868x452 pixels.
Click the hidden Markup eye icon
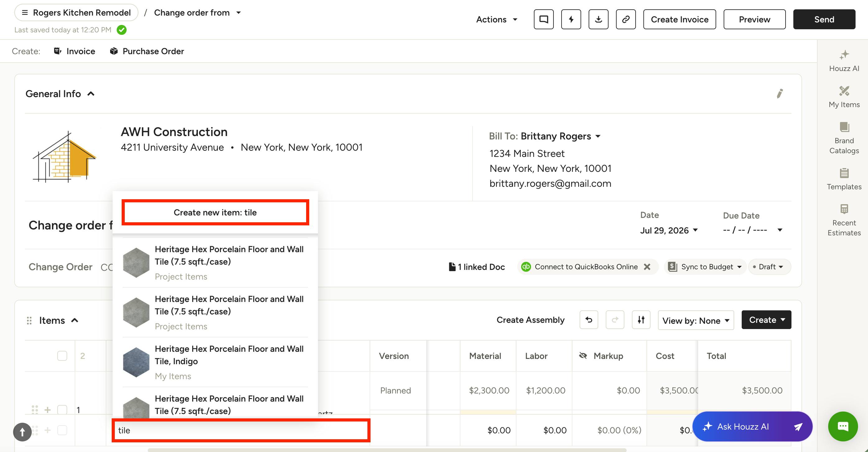pyautogui.click(x=583, y=355)
